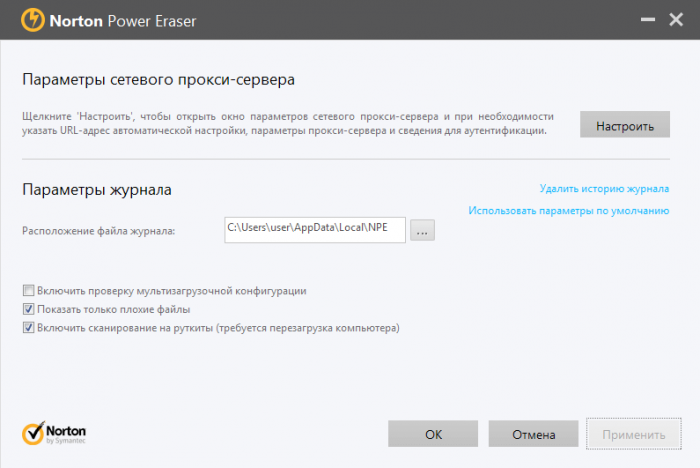Image resolution: width=700 pixels, height=468 pixels.
Task: Toggle Включить сканирование на руткиты checkbox
Action: pyautogui.click(x=29, y=328)
